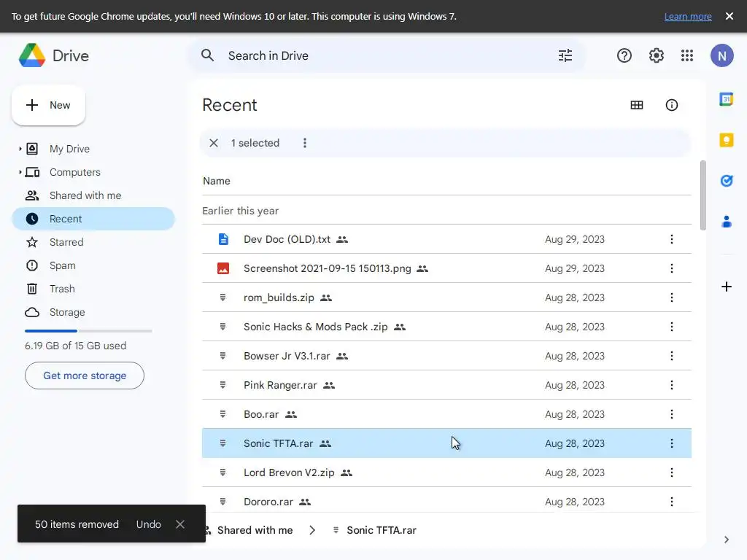
Task: Open more actions for Boo.rar
Action: pyautogui.click(x=671, y=414)
